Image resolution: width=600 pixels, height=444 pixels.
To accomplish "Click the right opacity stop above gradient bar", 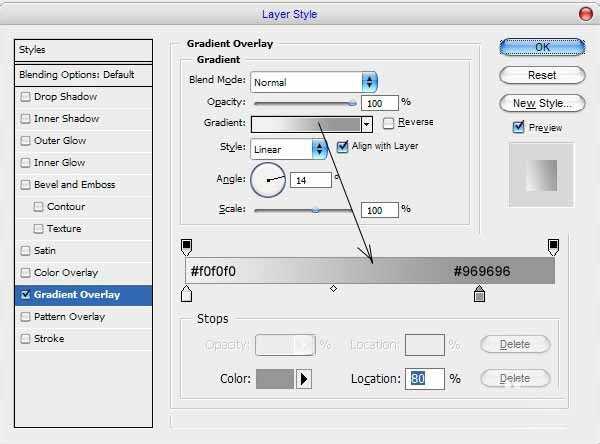I will (553, 245).
